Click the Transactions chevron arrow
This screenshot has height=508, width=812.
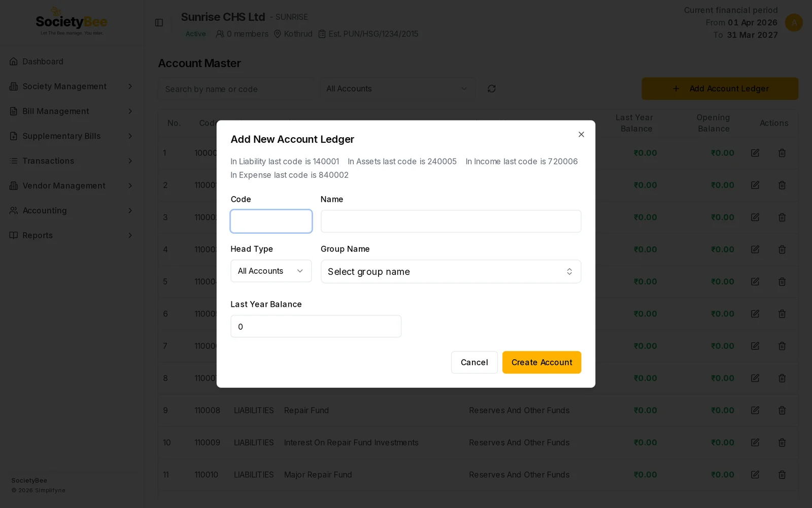(130, 161)
